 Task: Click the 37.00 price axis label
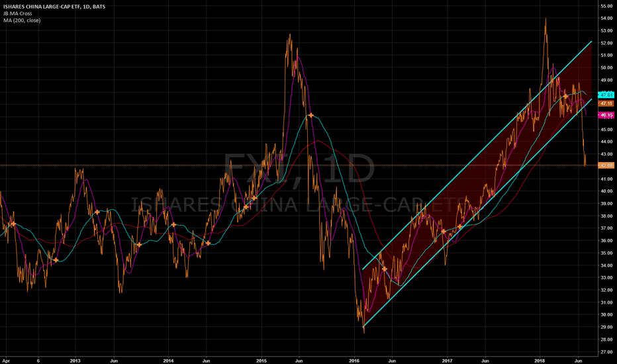coord(606,228)
